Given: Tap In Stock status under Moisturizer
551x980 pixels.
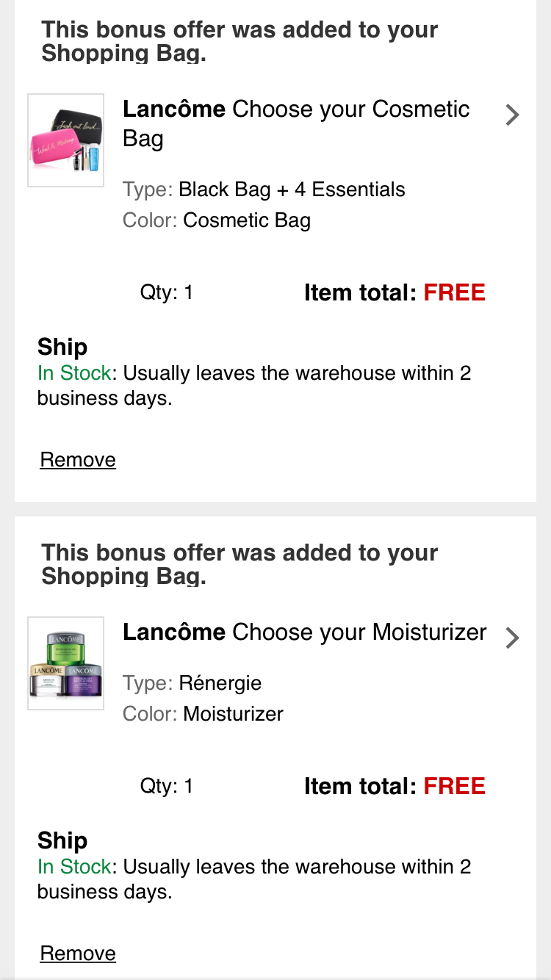Looking at the screenshot, I should pyautogui.click(x=74, y=867).
